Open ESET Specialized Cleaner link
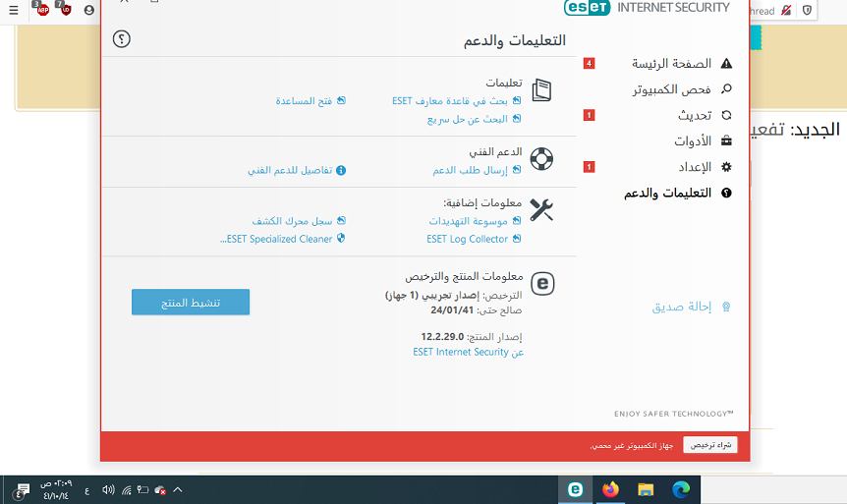Screen dimensions: 847x504 tap(276, 239)
